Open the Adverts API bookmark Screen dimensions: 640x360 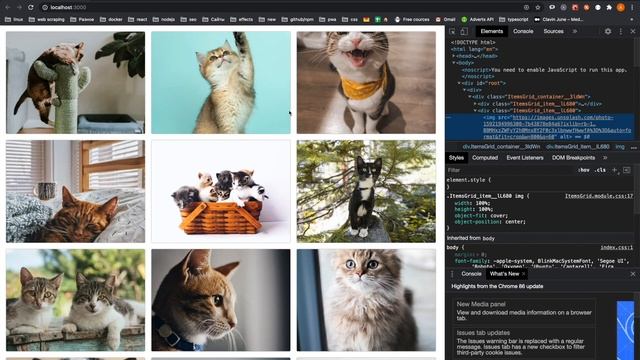(x=477, y=19)
